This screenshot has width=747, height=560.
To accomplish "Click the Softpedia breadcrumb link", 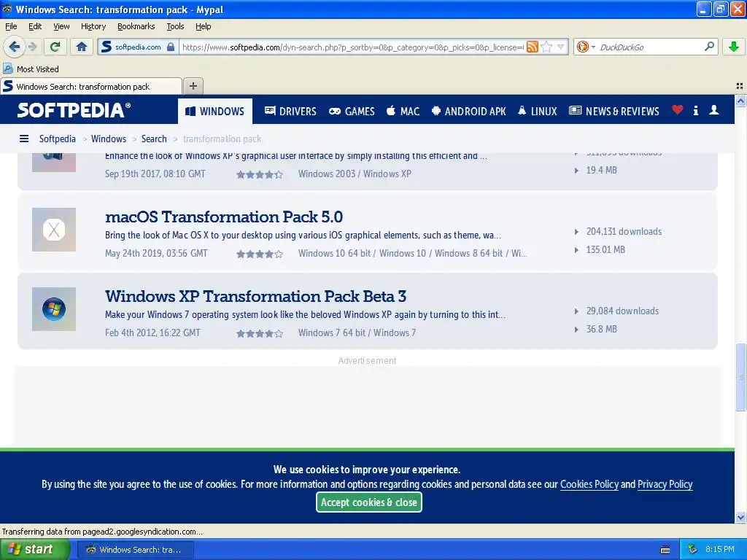I will coord(57,139).
